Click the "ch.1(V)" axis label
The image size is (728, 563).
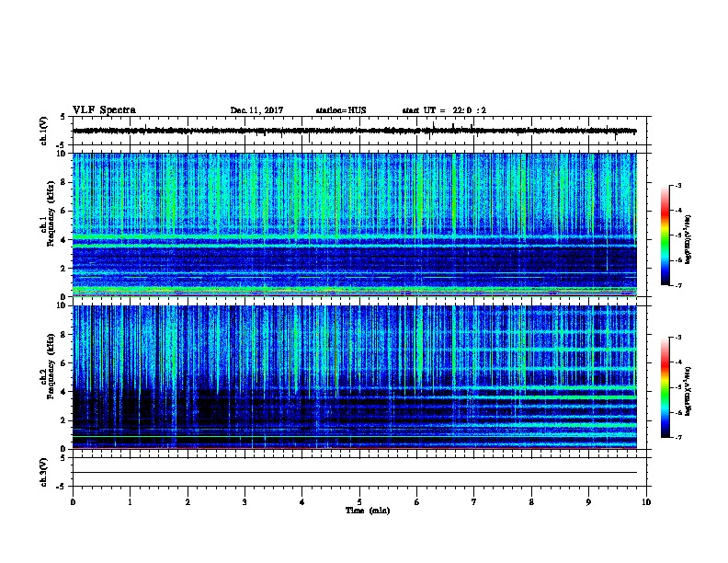click(x=43, y=131)
